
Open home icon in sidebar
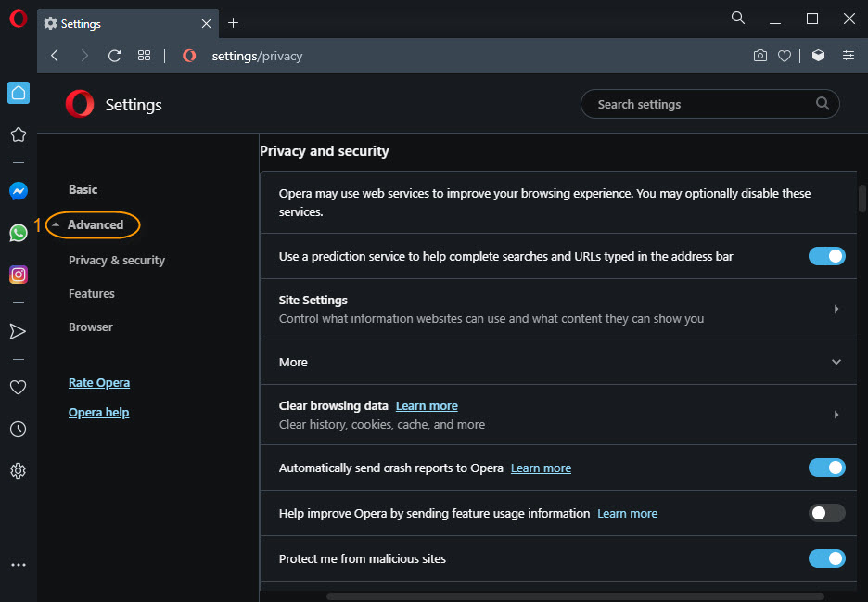pos(19,93)
